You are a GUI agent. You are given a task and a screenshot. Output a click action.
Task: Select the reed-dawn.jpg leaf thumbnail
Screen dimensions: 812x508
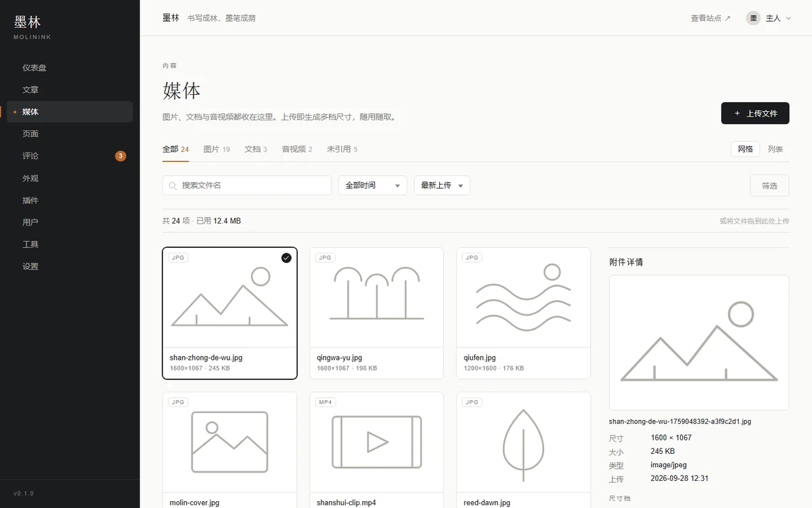click(523, 442)
